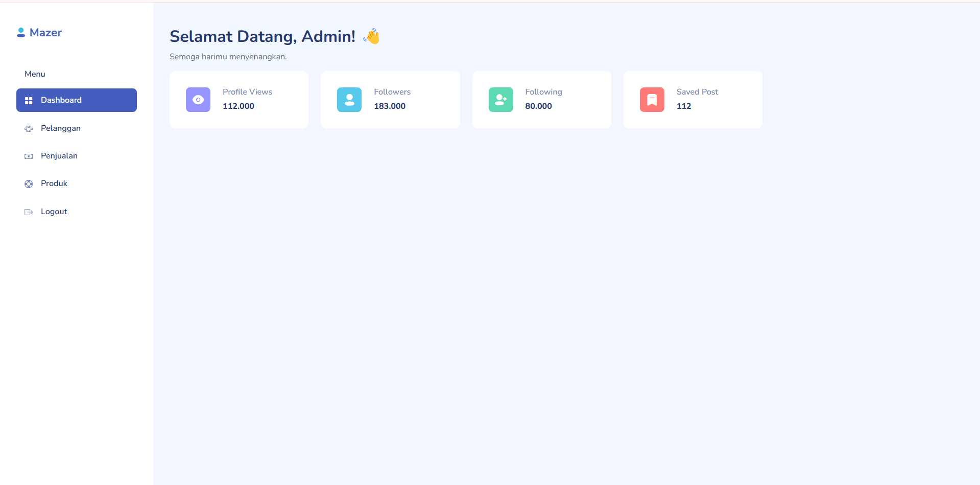
Task: Click the purple Profile Views eye icon
Action: (198, 100)
